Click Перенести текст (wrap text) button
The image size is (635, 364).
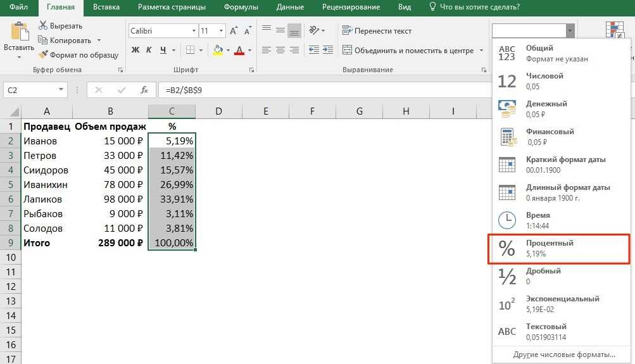click(377, 31)
